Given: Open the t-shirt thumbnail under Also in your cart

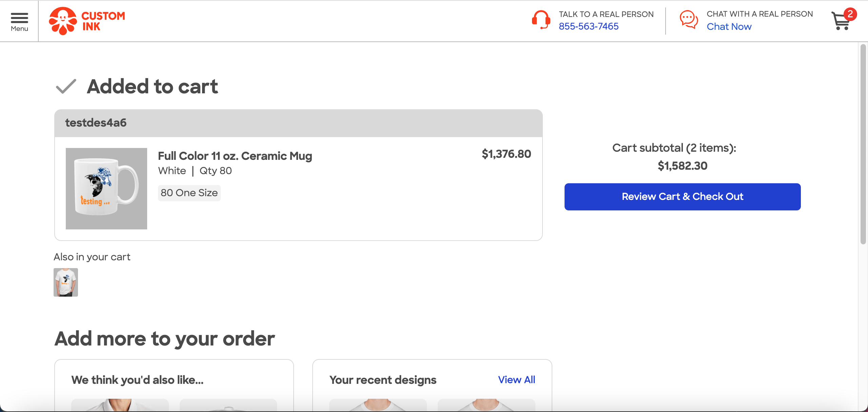Looking at the screenshot, I should point(66,282).
